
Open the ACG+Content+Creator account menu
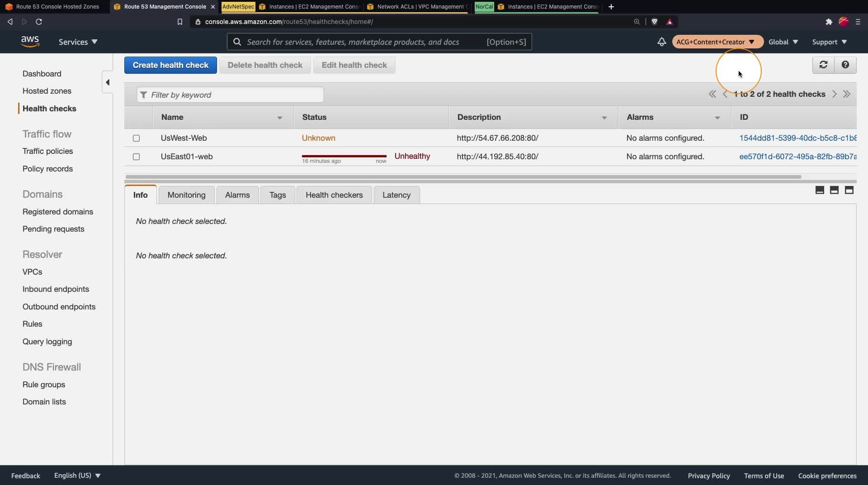[717, 42]
